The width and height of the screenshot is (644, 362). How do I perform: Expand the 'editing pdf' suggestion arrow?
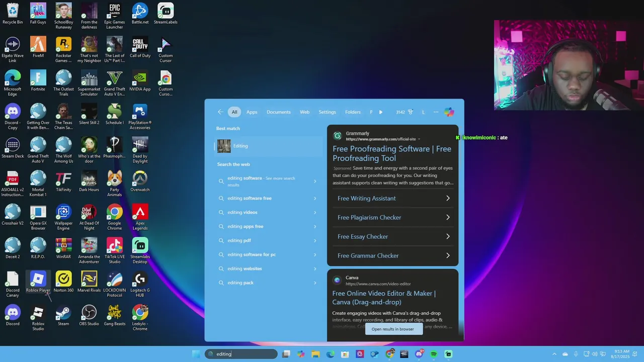coord(315,241)
